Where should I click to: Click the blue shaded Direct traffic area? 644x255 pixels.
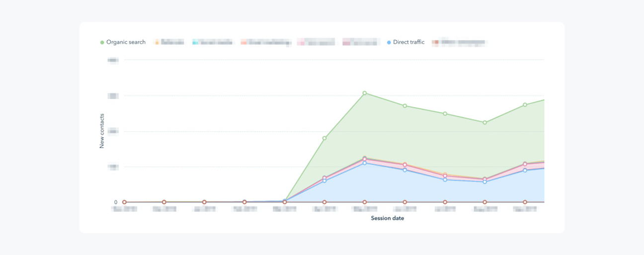point(398,189)
